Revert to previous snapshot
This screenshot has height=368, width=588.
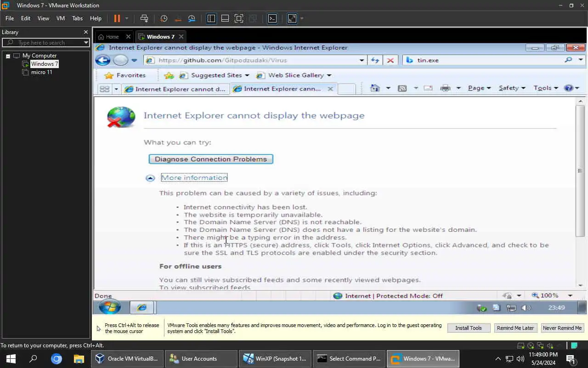tap(178, 18)
